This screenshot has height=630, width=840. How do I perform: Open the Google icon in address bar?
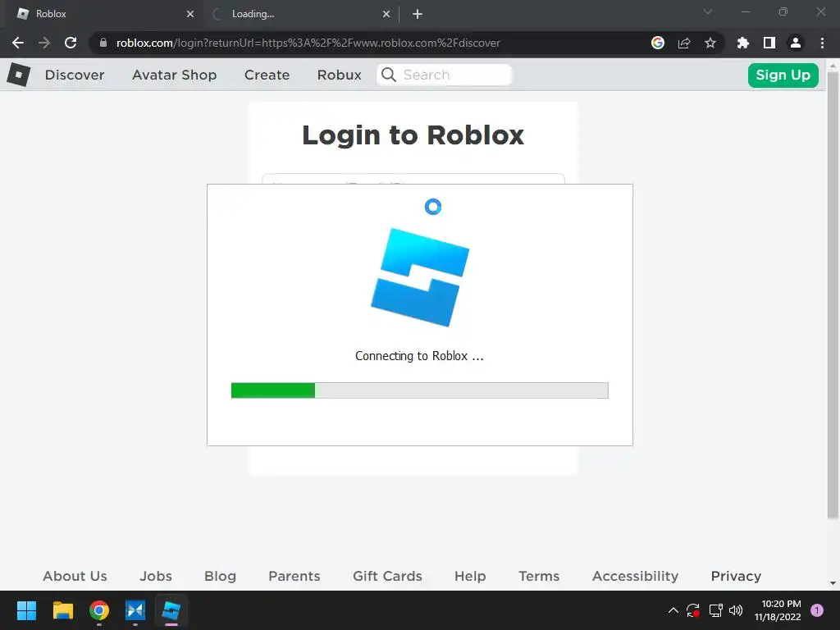coord(658,43)
